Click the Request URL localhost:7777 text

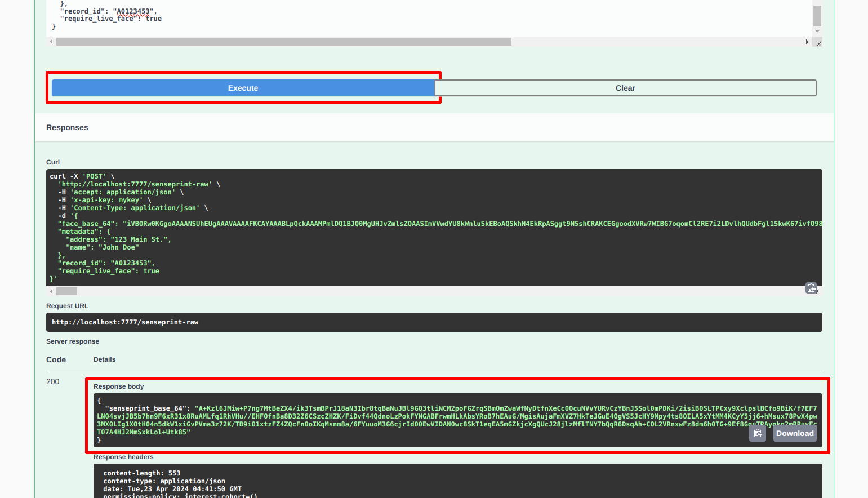[x=125, y=322]
